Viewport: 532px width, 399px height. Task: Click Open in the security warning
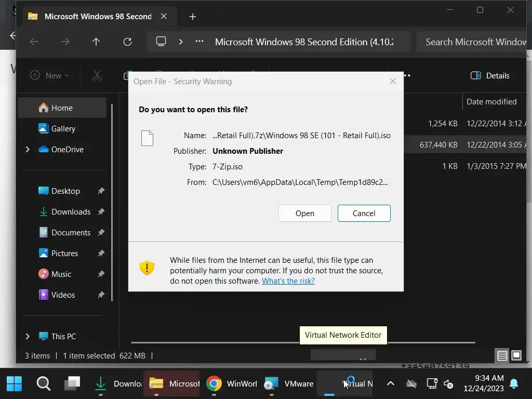pos(304,214)
